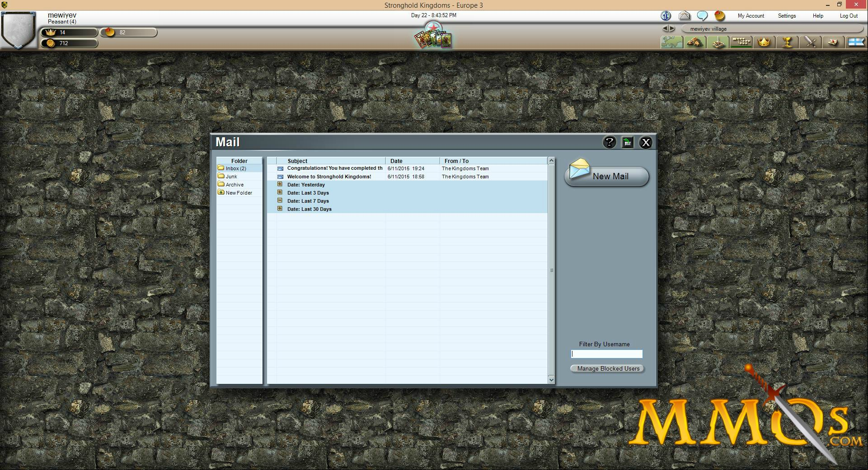Click the previous village left arrow
This screenshot has height=470, width=868.
tap(666, 28)
